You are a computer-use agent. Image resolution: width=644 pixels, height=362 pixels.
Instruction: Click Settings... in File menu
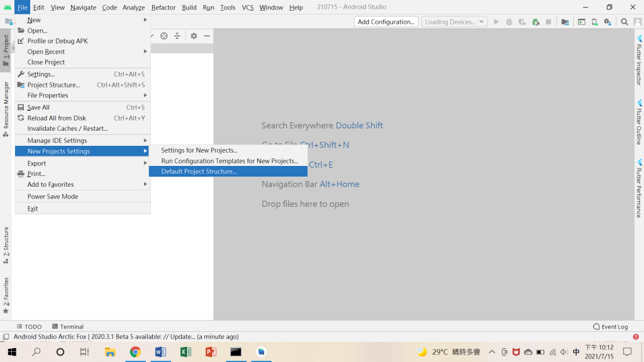(82, 74)
